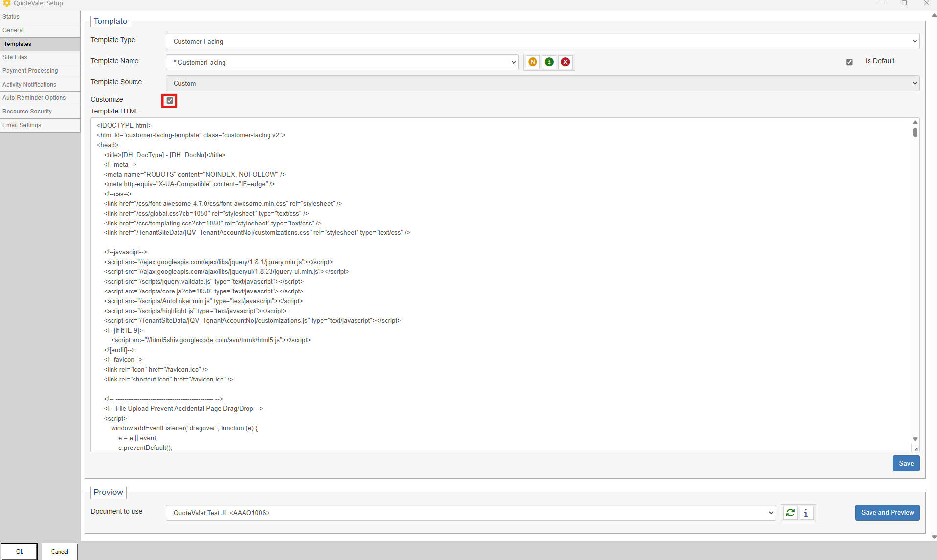937x560 pixels.
Task: Click the HTML editor scrollbar thumb
Action: tap(915, 133)
